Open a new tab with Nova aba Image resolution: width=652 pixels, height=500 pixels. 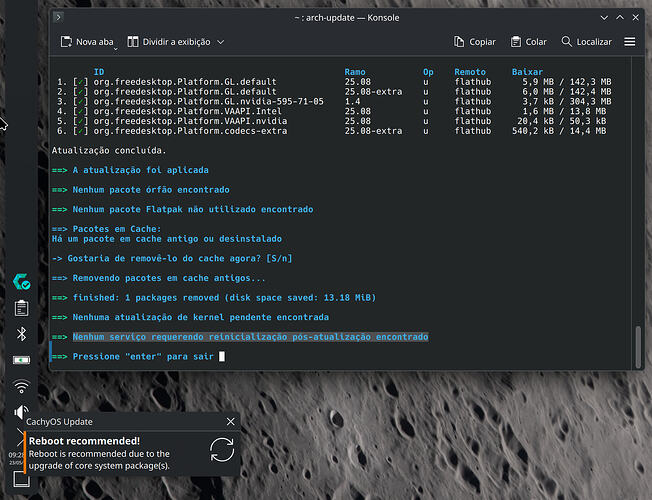coord(86,42)
